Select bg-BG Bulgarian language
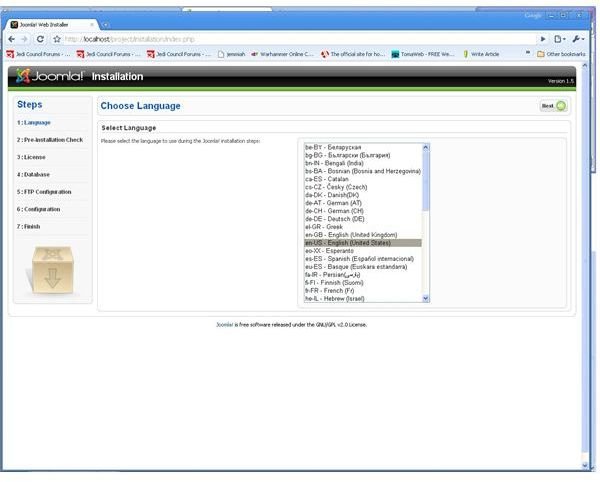The height and width of the screenshot is (482, 600). click(363, 155)
